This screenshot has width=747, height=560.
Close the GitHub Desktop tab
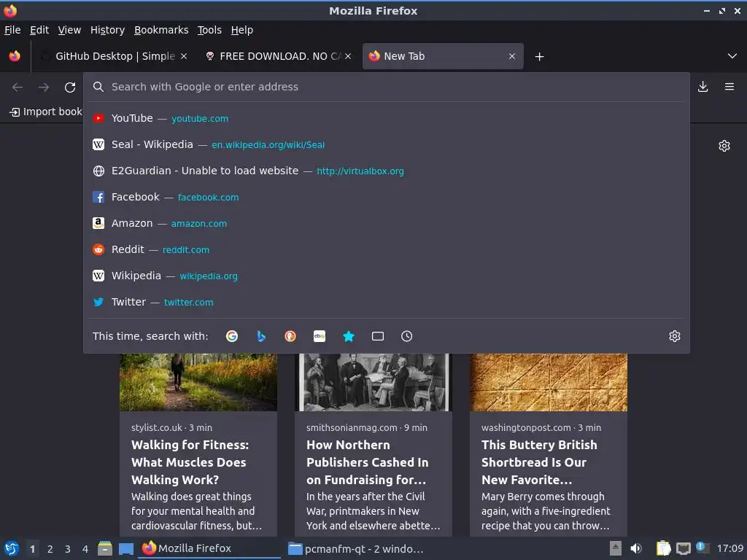click(184, 56)
